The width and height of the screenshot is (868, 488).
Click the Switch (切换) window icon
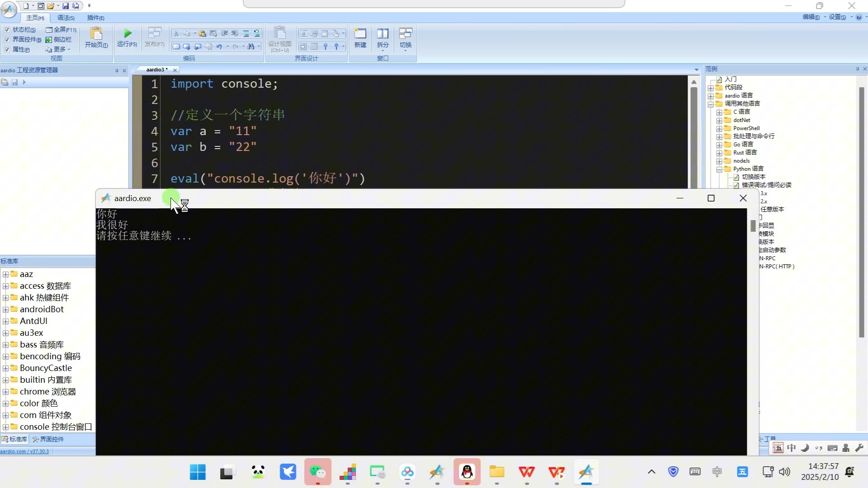(x=406, y=38)
